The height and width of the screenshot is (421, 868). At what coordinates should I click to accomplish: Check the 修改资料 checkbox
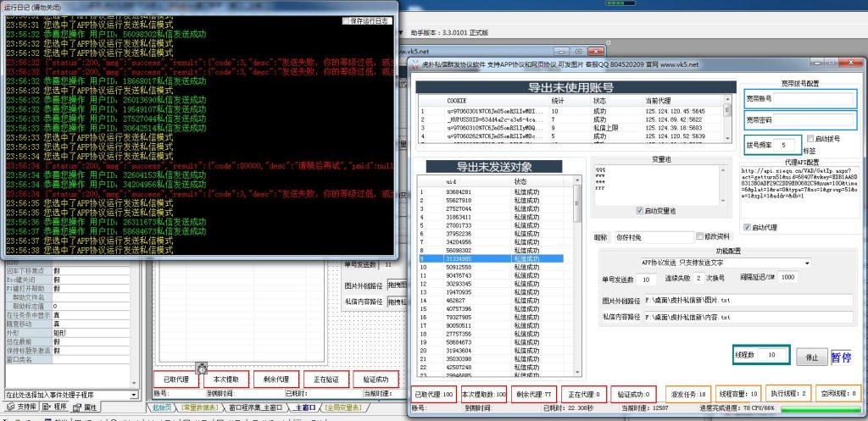tap(699, 236)
